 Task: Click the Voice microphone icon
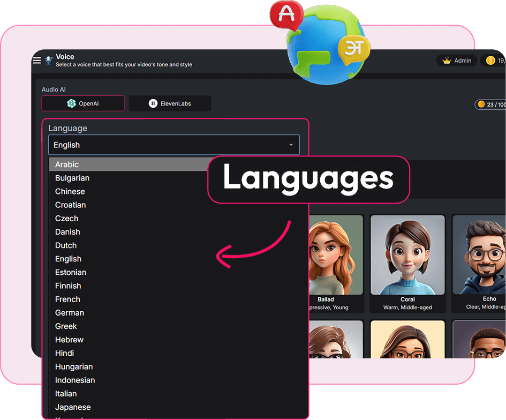pos(49,61)
